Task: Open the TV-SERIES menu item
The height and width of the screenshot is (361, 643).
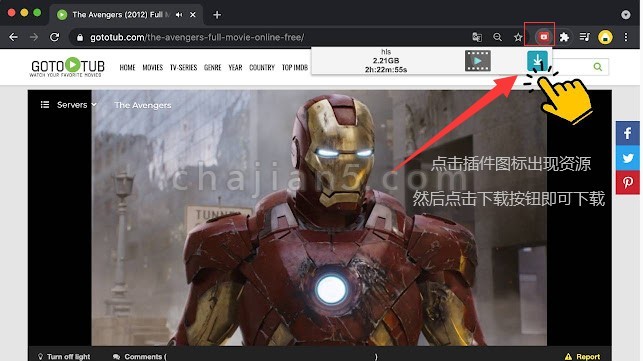Action: (183, 67)
